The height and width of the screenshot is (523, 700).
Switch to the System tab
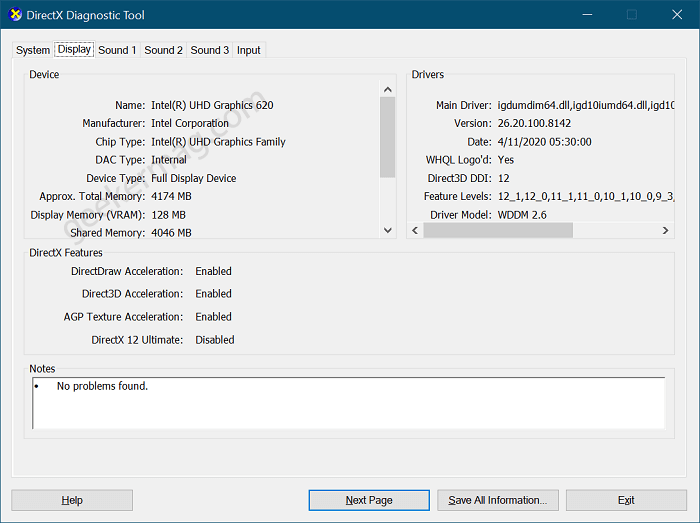pos(33,50)
